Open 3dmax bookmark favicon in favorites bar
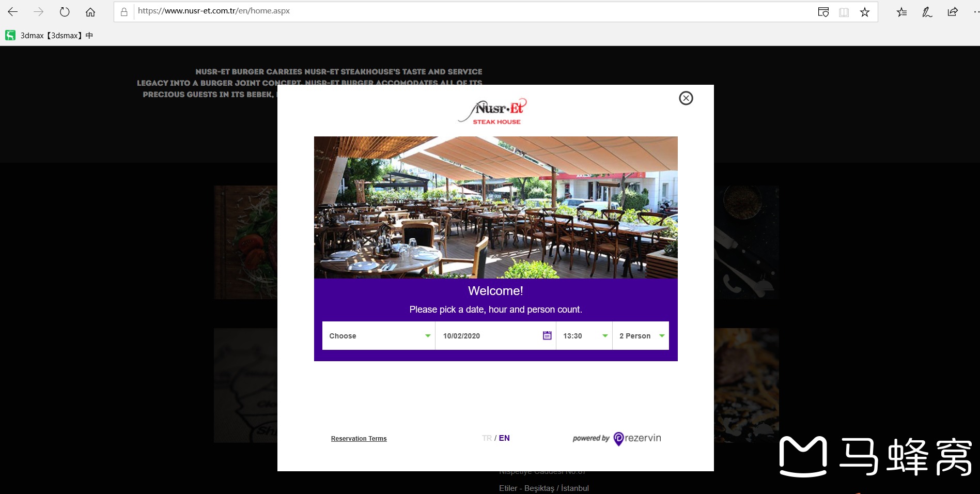 tap(10, 35)
